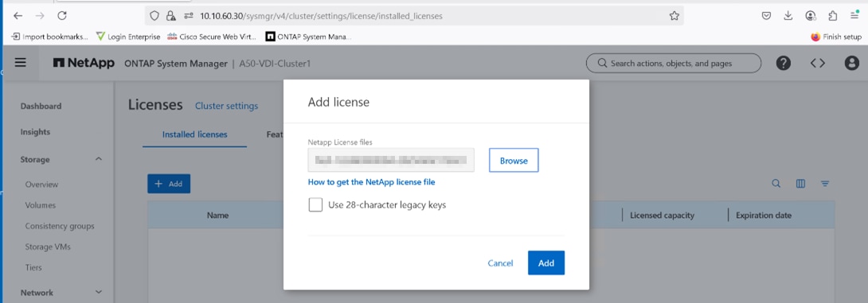Viewport: 868px width, 303px height.
Task: Click the browser address bar URL
Action: pyautogui.click(x=321, y=16)
